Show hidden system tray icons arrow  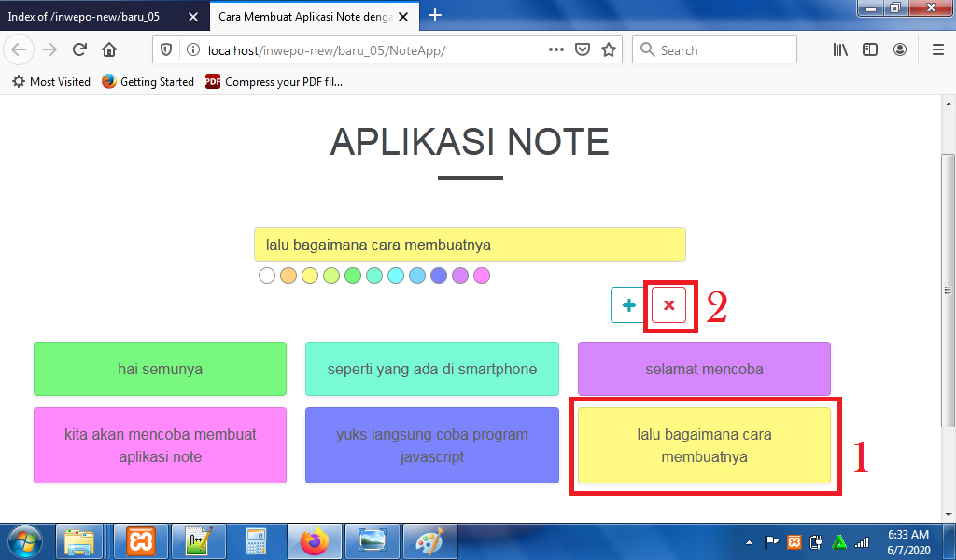point(749,542)
